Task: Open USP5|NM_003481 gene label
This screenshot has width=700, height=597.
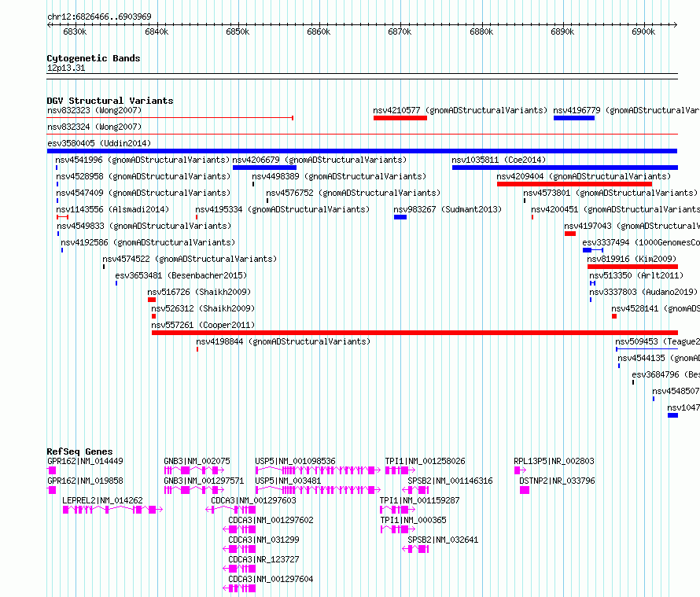Action: coord(288,481)
